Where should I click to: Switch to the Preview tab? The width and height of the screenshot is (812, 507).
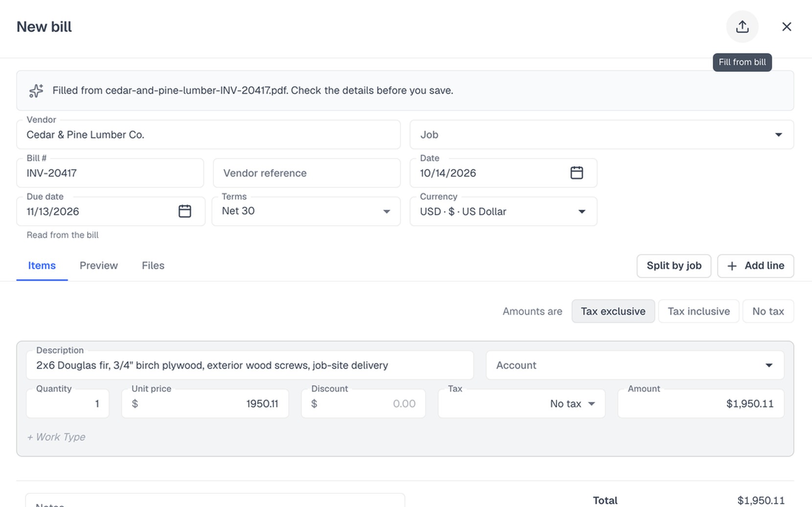point(99,265)
